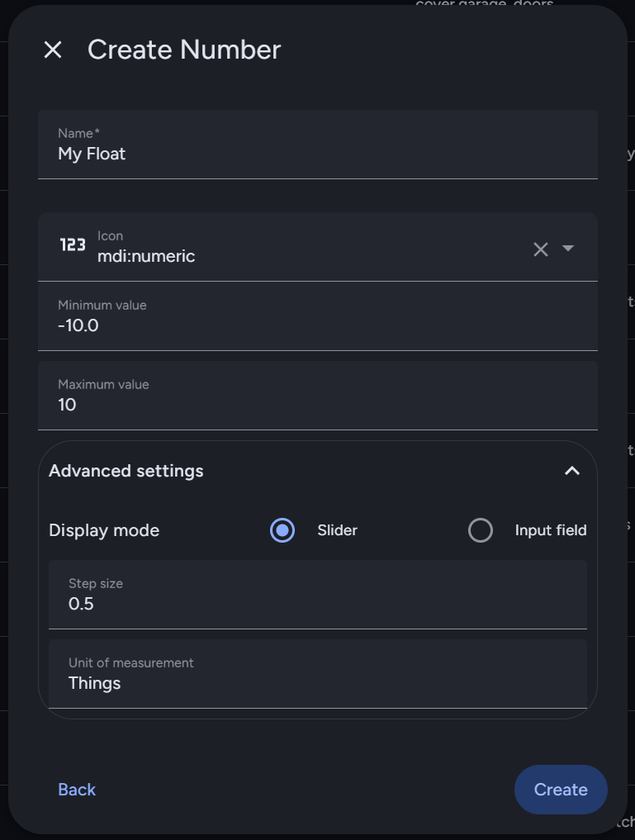Screen dimensions: 635x840
Task: Close the Create Number dialog
Action: (53, 50)
